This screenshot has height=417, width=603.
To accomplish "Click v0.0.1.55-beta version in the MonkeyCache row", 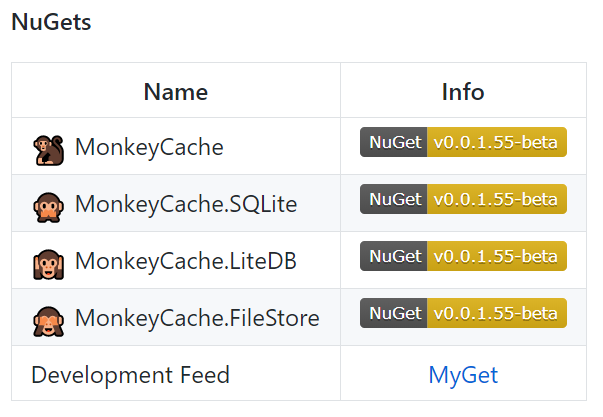I will (x=497, y=142).
